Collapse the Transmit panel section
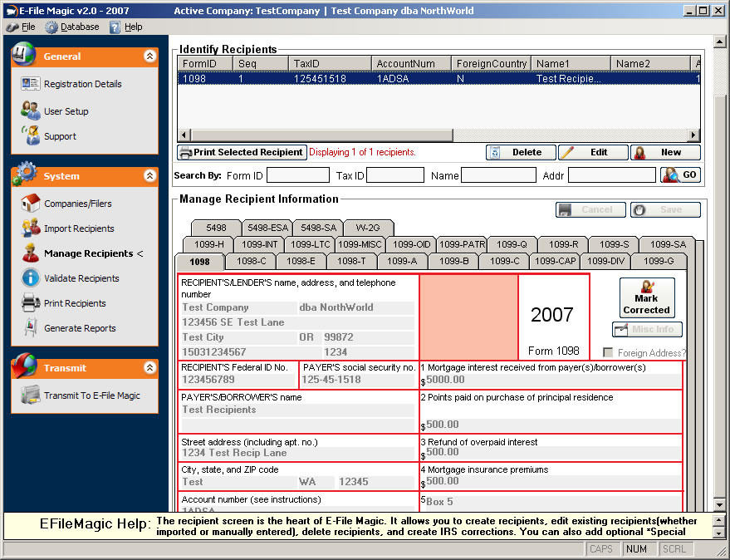Screen dimensions: 730x560 149,368
